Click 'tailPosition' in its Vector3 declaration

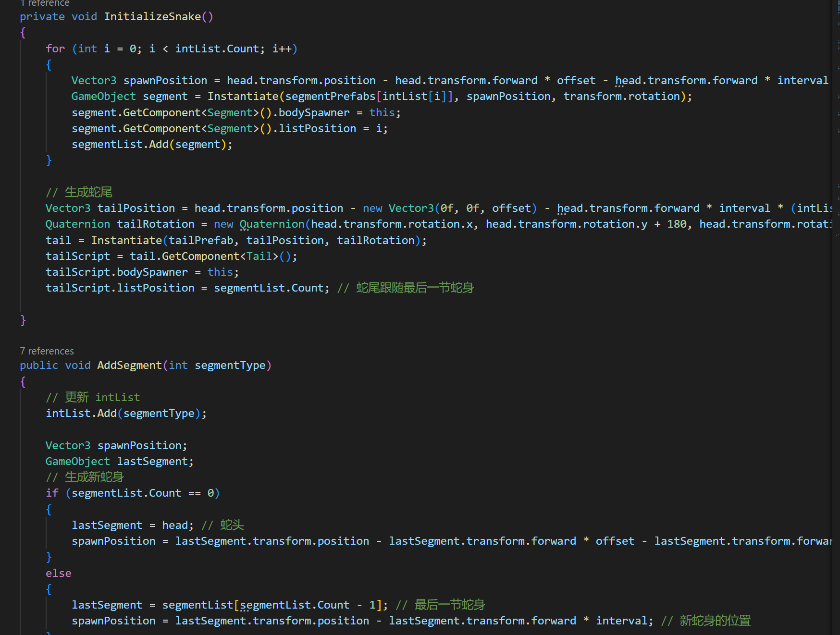click(x=136, y=208)
